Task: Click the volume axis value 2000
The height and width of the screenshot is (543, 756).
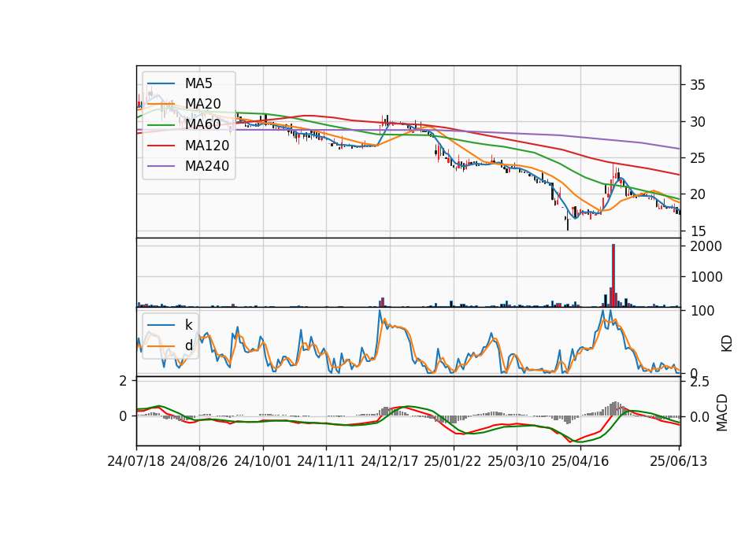Action: click(706, 246)
